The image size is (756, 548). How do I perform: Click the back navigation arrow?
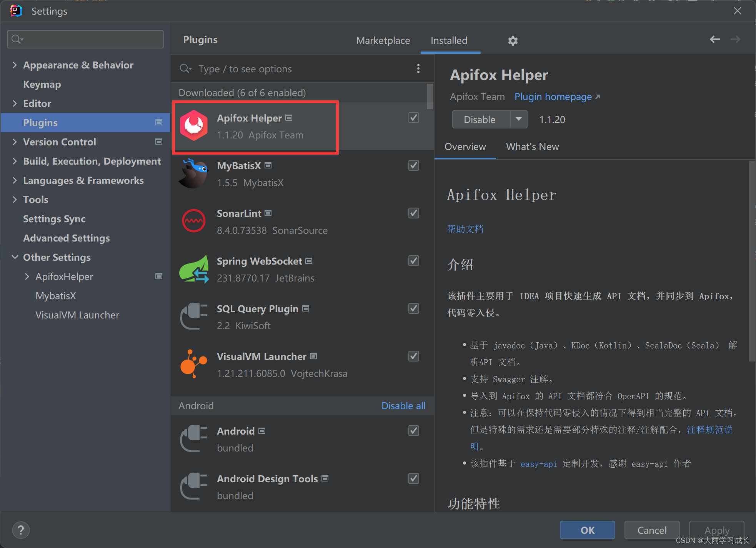point(715,39)
